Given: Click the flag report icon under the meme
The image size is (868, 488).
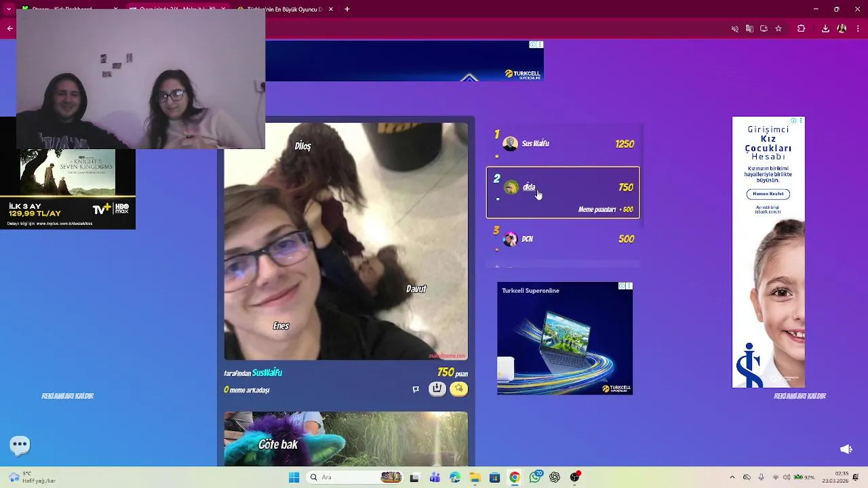Looking at the screenshot, I should [416, 389].
